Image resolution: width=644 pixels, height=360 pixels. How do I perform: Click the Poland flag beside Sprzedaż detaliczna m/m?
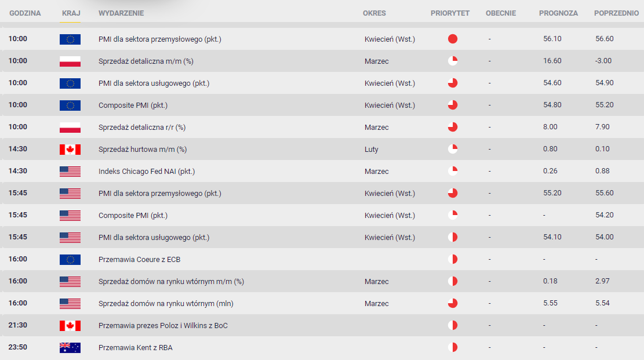point(70,61)
